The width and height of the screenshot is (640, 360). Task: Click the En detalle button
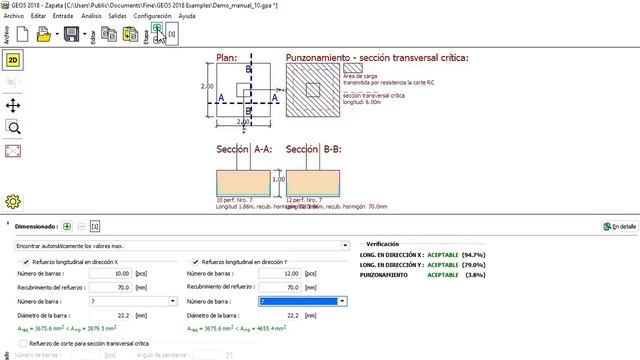(x=620, y=226)
